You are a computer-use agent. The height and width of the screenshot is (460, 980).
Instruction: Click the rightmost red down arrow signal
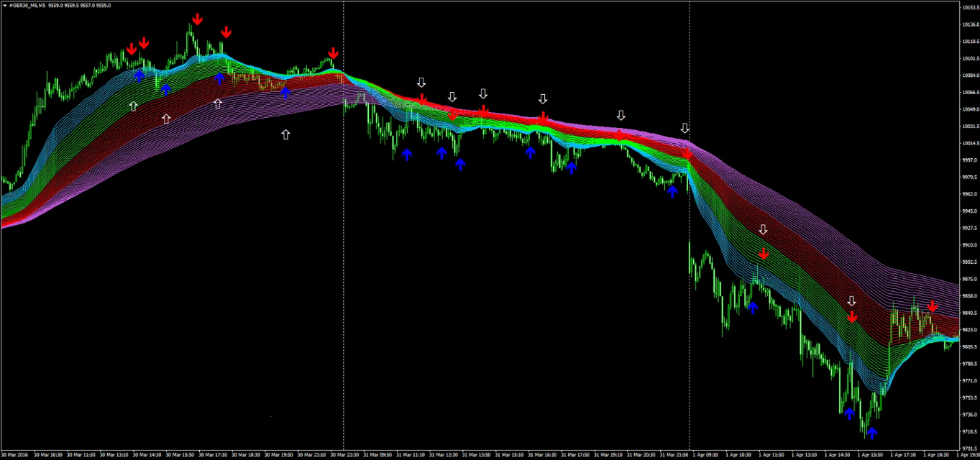click(x=933, y=307)
